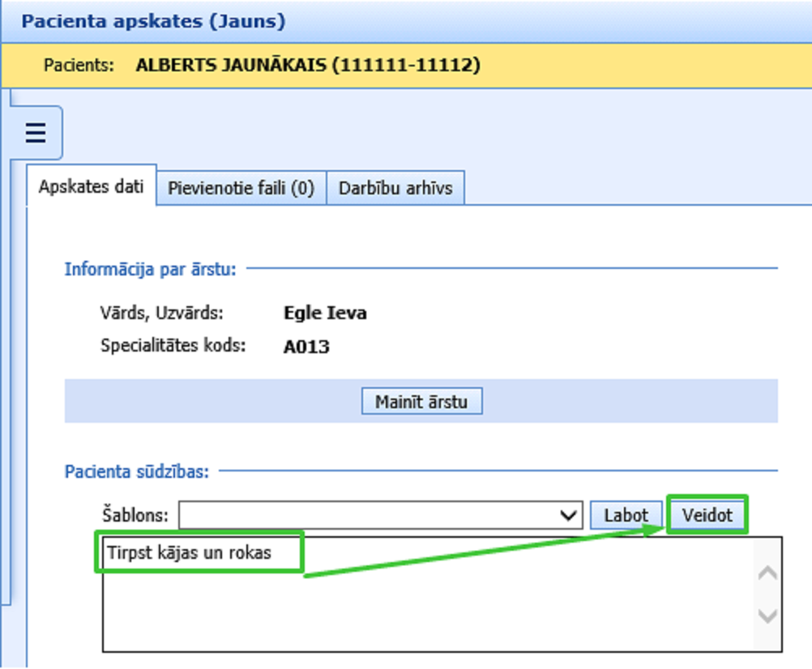Click the Pacienta apskates (Jauns) title
Viewport: 812px width, 669px height.
(x=153, y=21)
